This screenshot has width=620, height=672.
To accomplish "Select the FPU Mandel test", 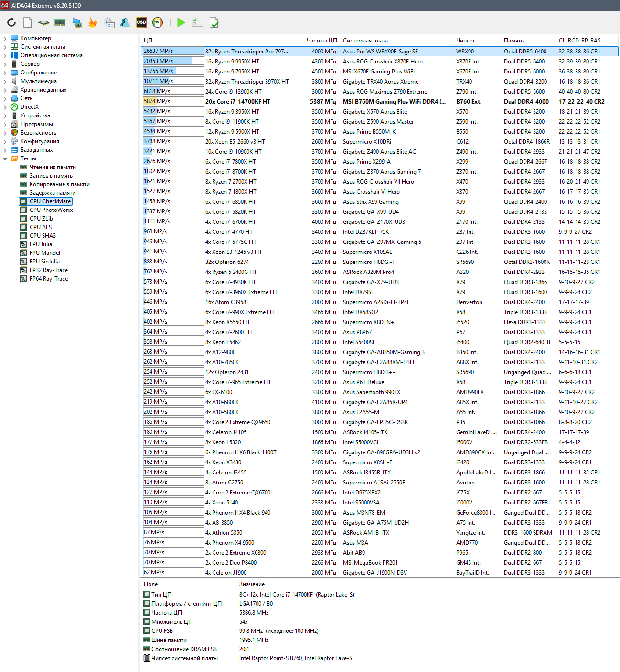I will 45,253.
